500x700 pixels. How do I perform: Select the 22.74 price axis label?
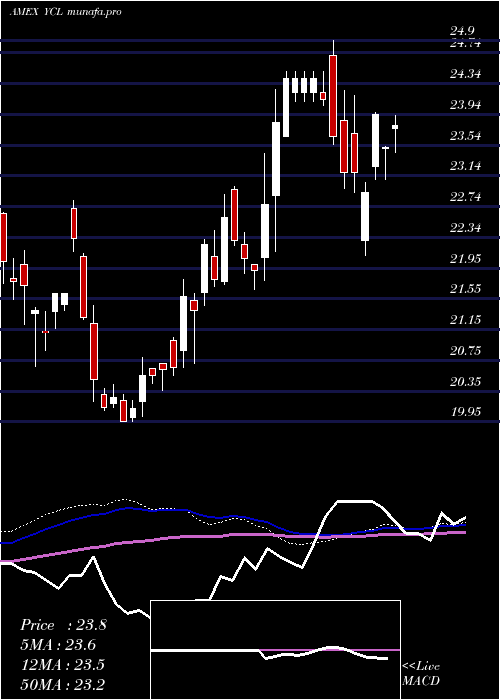466,197
